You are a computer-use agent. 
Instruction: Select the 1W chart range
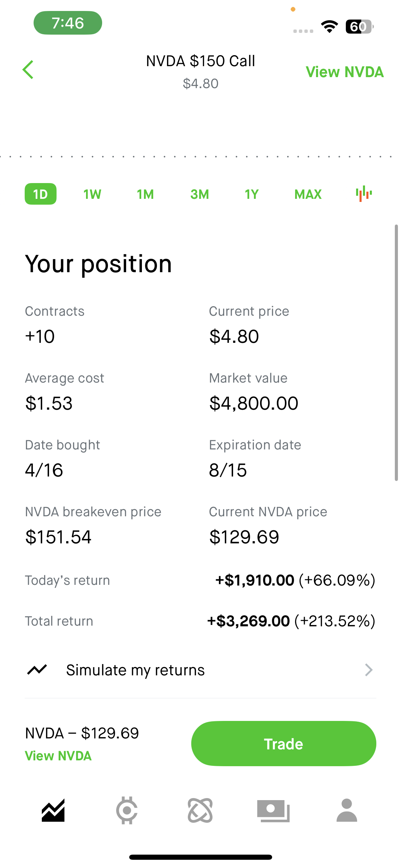click(x=92, y=194)
